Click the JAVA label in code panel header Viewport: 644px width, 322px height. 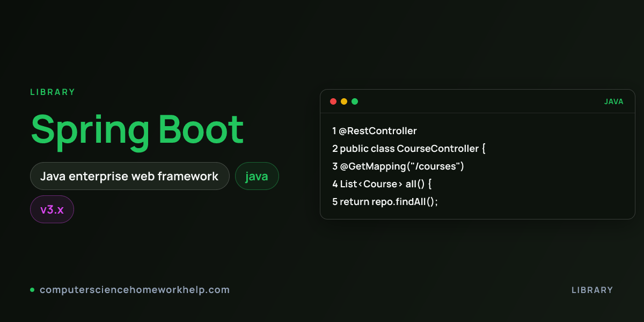614,101
